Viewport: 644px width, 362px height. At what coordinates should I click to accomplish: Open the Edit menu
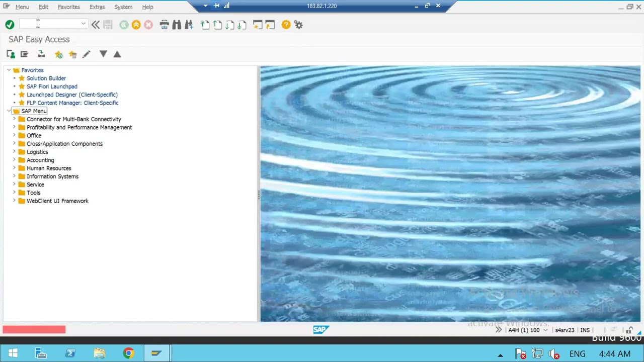(x=43, y=7)
